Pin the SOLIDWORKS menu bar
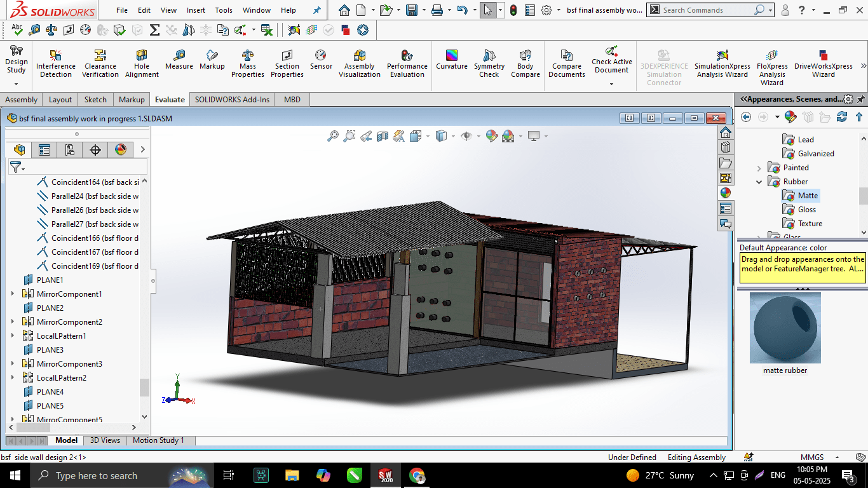Image resolution: width=868 pixels, height=488 pixels. point(317,10)
